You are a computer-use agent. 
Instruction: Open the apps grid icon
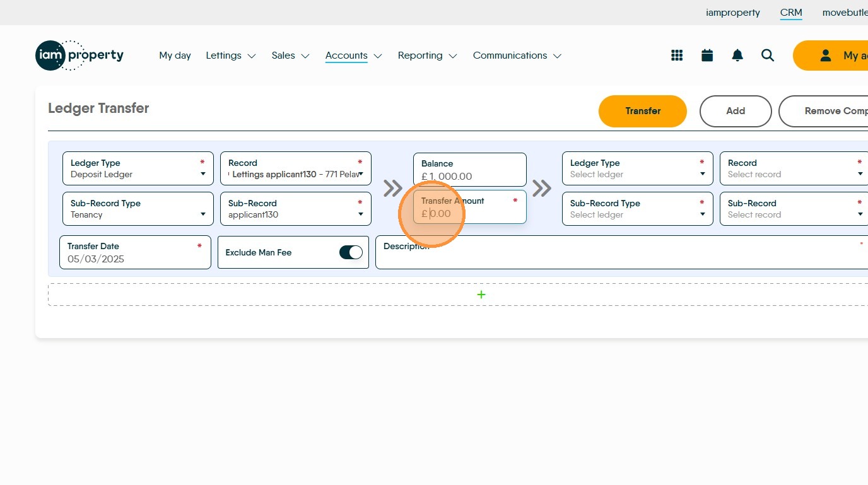click(677, 56)
